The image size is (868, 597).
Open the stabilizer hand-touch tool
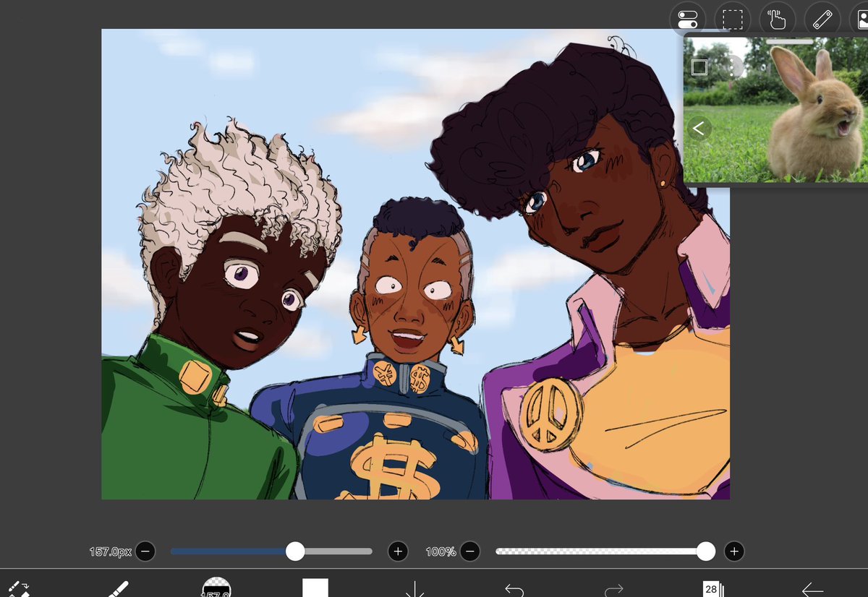(x=778, y=19)
